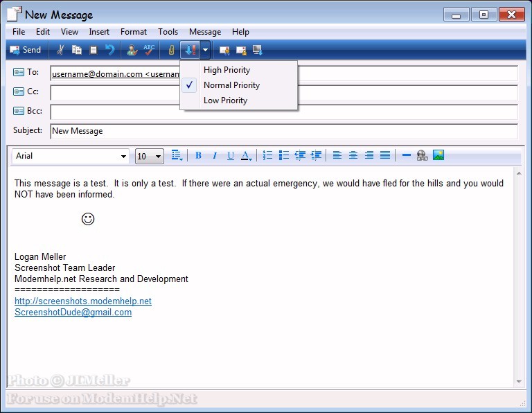532x413 pixels.
Task: Click the Undo arrow icon
Action: tap(109, 50)
